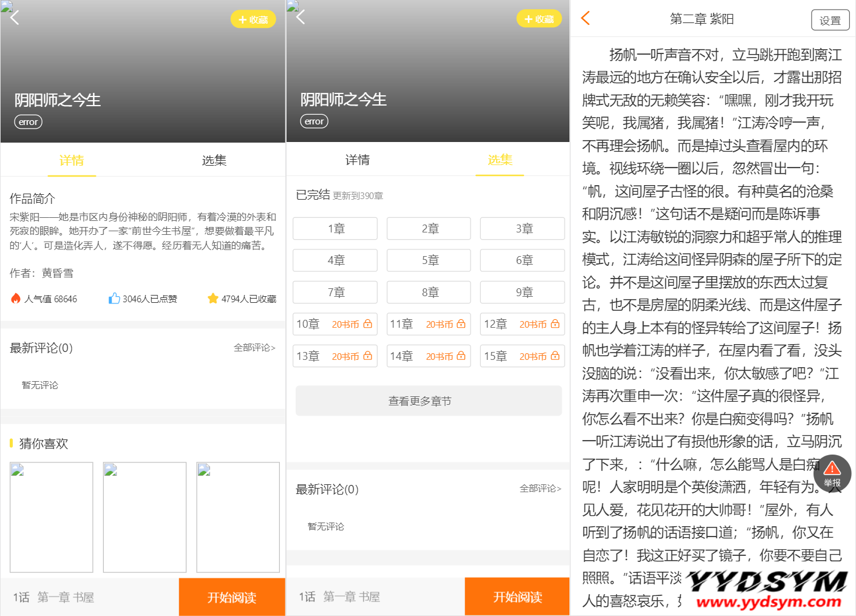
Task: Select chapter 5章 from the list
Action: tap(429, 260)
